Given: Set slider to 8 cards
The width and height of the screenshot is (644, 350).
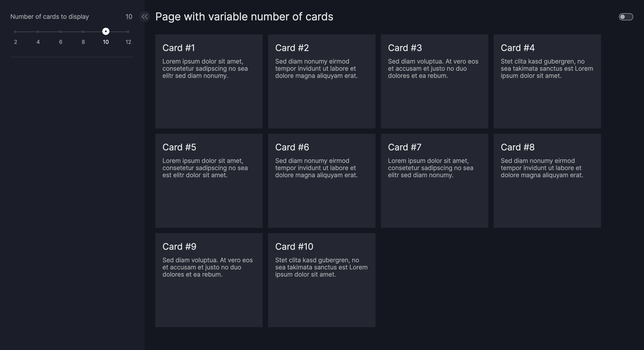Looking at the screenshot, I should [83, 32].
